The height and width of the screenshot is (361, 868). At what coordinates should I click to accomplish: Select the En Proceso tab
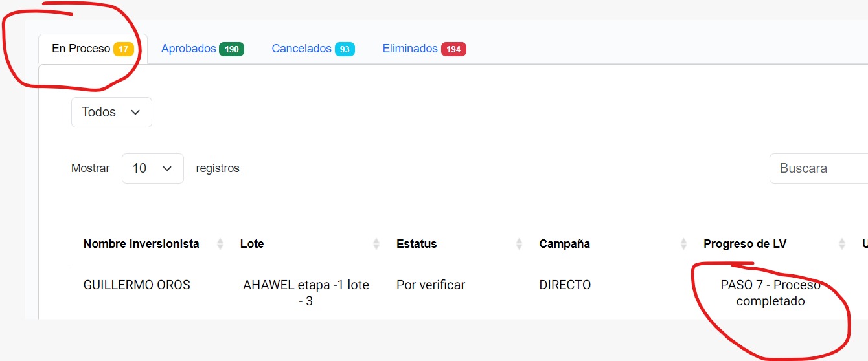click(x=81, y=49)
